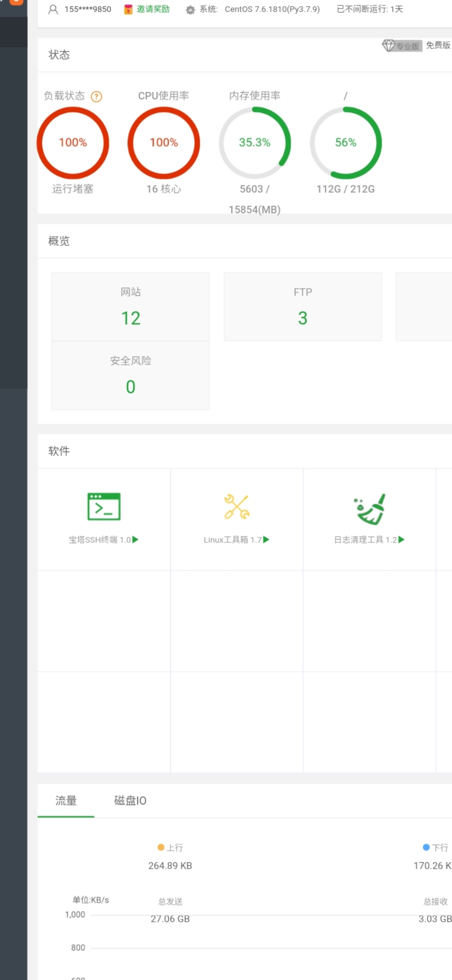This screenshot has height=980, width=452.
Task: Switch to the 磁盘IO tab
Action: tap(130, 801)
